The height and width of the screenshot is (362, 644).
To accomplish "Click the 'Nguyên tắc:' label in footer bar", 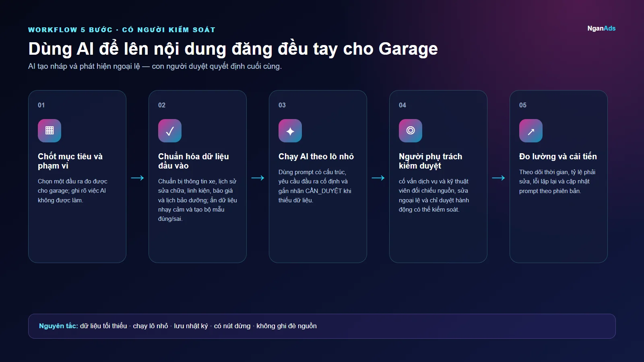I will click(58, 326).
